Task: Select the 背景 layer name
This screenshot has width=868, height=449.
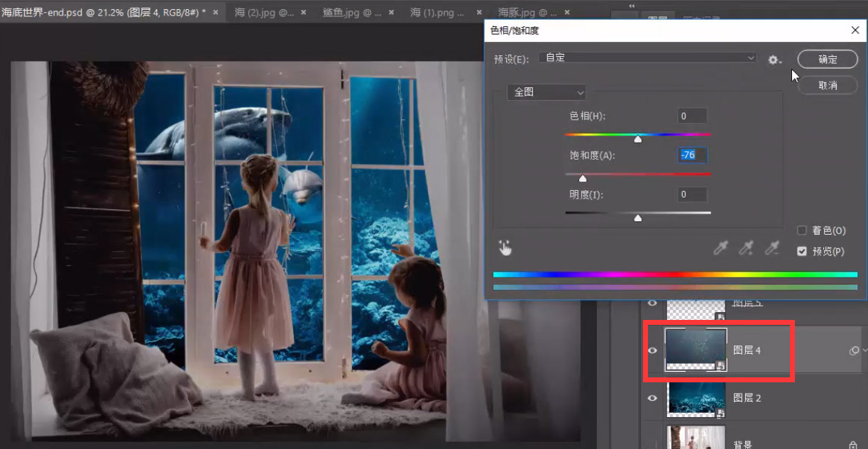Action: pyautogui.click(x=742, y=444)
